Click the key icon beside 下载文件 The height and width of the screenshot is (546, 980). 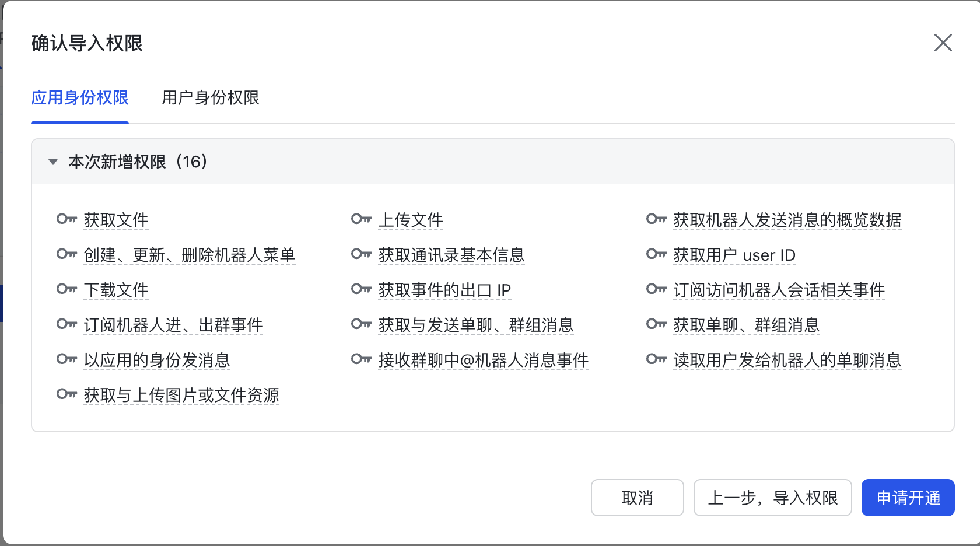click(66, 289)
